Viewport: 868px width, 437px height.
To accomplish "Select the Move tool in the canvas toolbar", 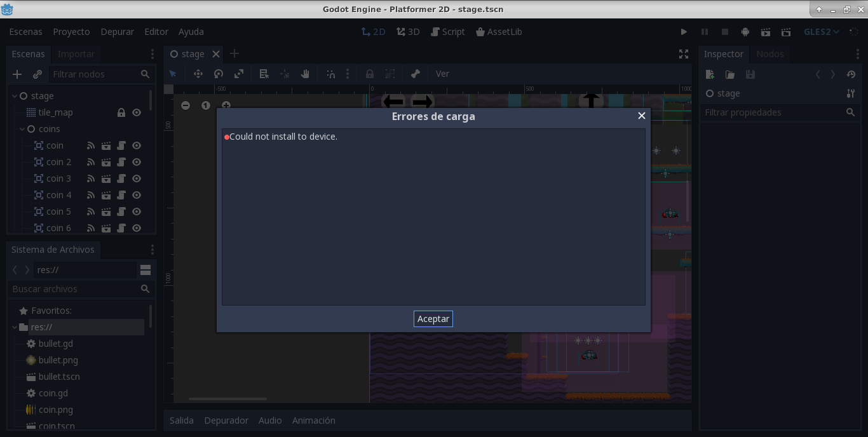I will 198,74.
